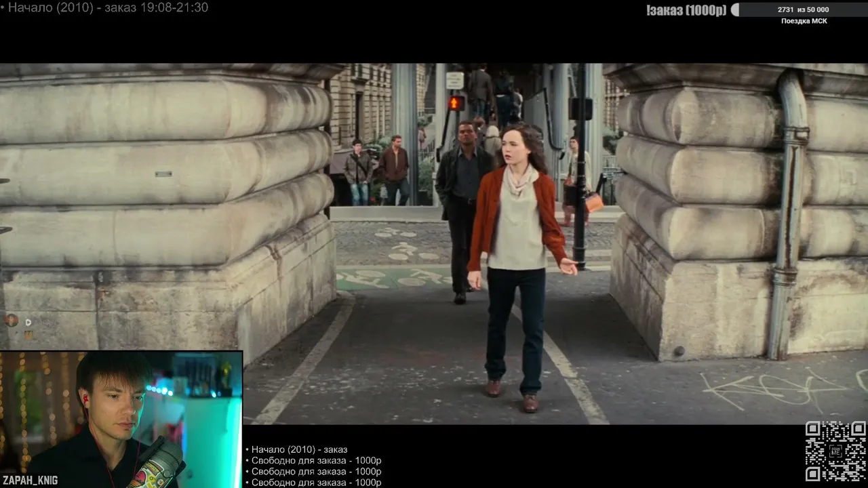Click the webcam feed of the streamer
Screen dimensions: 868x488
click(121, 419)
